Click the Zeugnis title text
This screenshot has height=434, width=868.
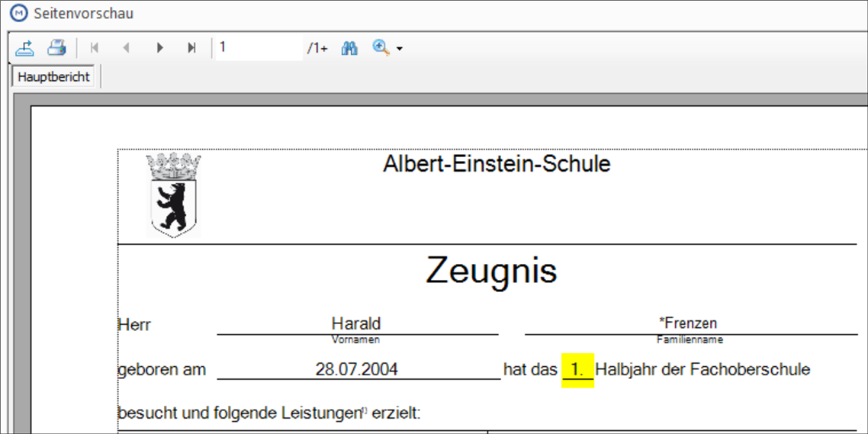491,271
